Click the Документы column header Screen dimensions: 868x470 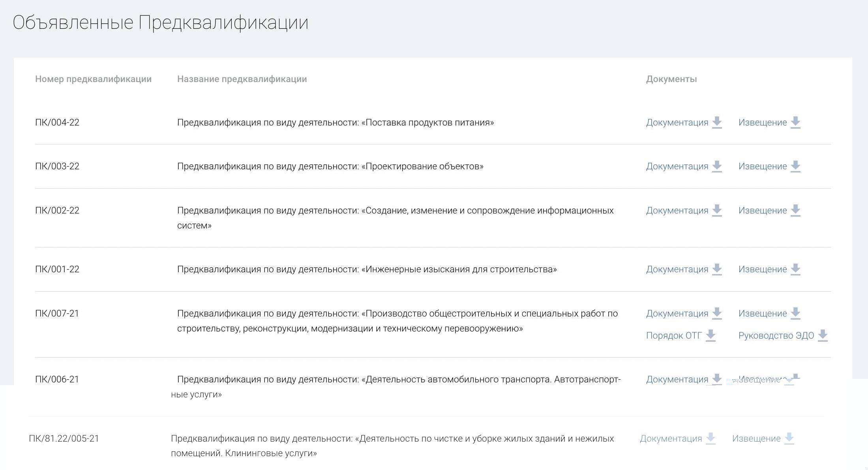[x=671, y=79]
